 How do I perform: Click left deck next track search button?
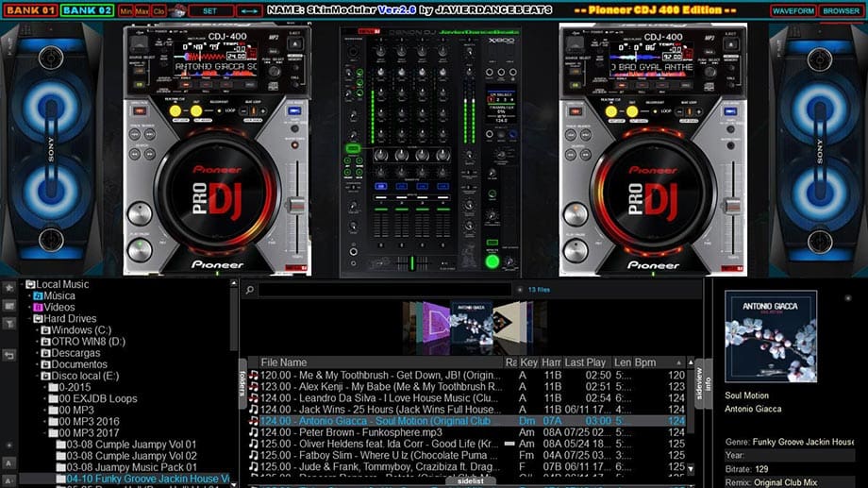[149, 134]
